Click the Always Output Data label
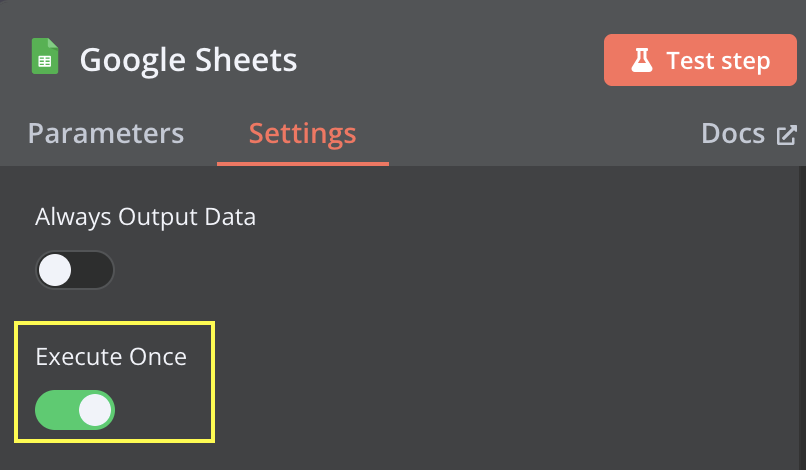 click(x=145, y=216)
